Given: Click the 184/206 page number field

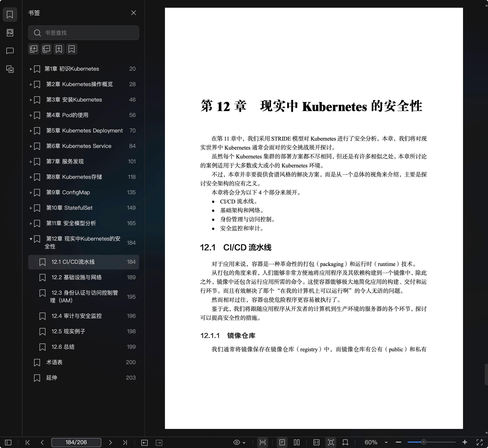Looking at the screenshot, I should (x=76, y=442).
